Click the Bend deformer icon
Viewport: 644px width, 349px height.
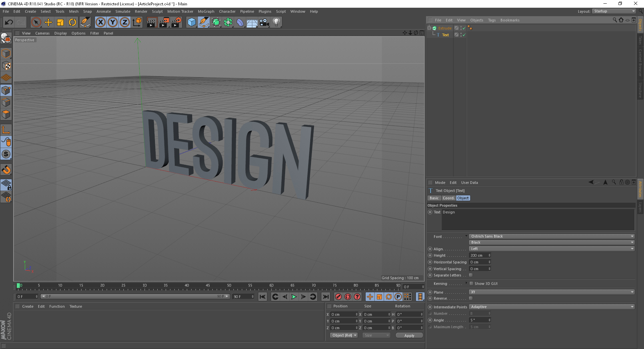click(x=240, y=22)
